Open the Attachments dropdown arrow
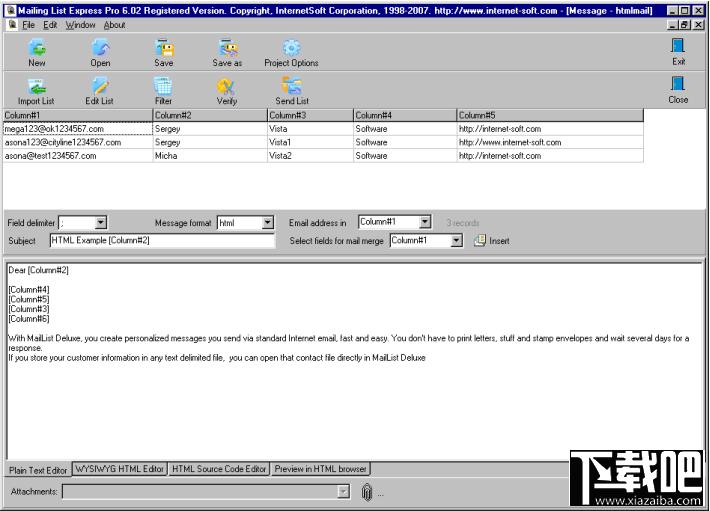 pyautogui.click(x=344, y=492)
